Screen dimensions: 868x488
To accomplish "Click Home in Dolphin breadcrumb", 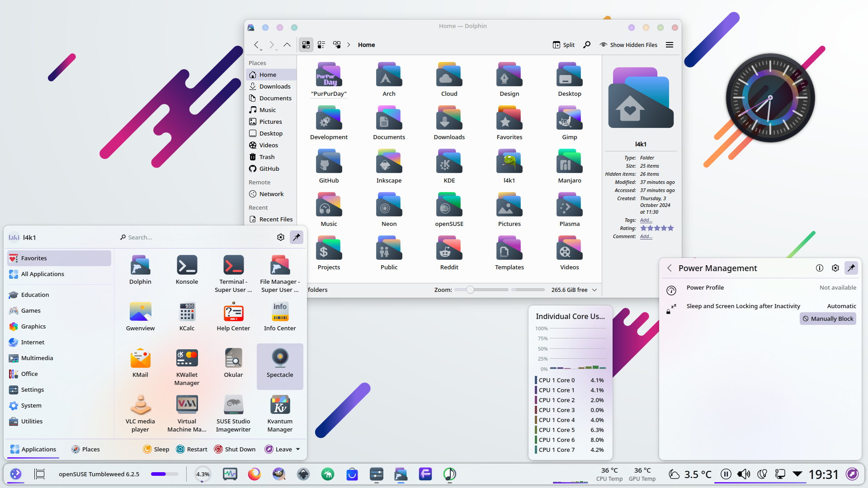I will click(366, 45).
